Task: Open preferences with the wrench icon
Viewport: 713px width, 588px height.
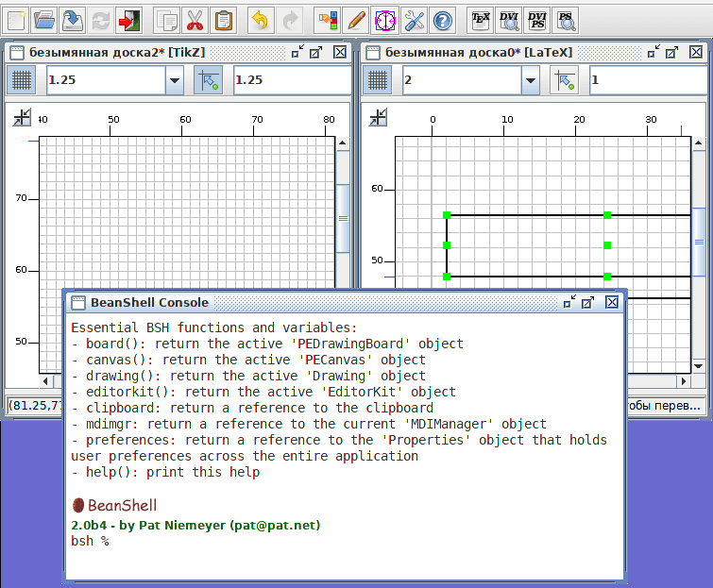Action: click(414, 21)
